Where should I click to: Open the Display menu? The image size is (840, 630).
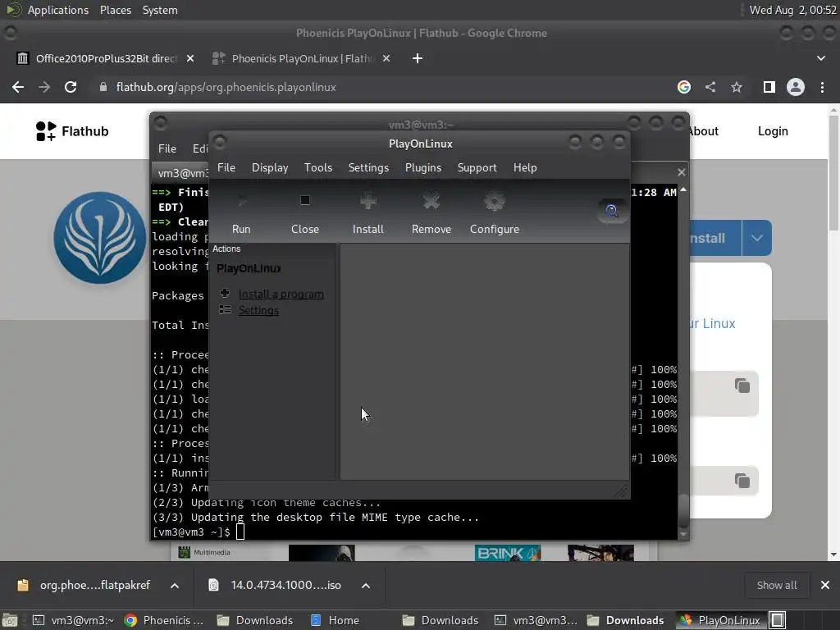tap(270, 167)
